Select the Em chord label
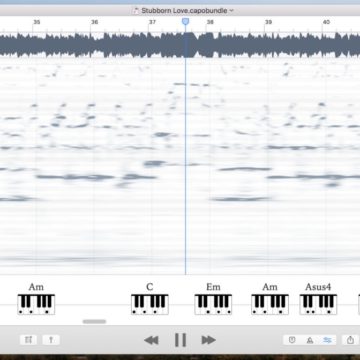The width and height of the screenshot is (360, 360). 213,287
